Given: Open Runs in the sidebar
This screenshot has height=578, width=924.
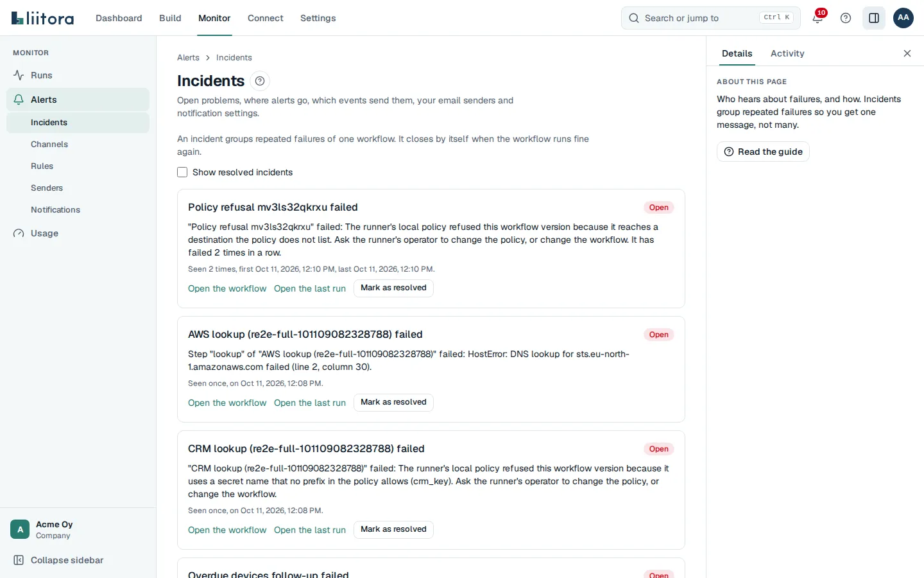Looking at the screenshot, I should coord(78,75).
